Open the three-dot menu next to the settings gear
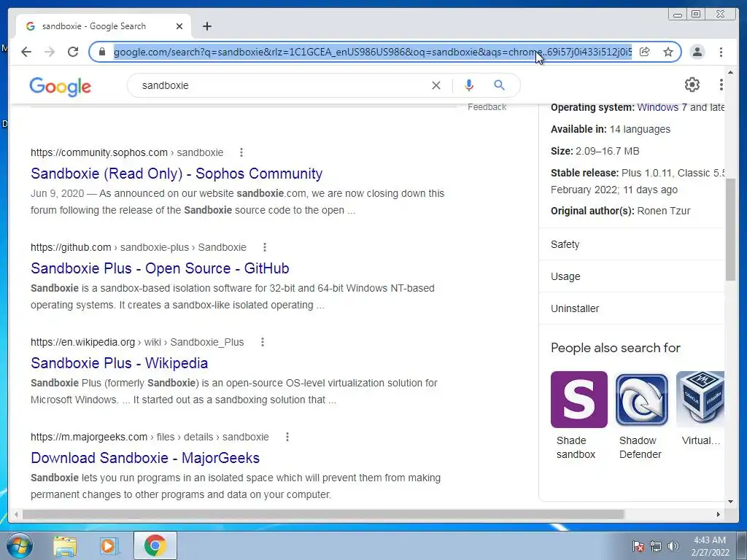Screen dimensions: 747x560 point(721,85)
